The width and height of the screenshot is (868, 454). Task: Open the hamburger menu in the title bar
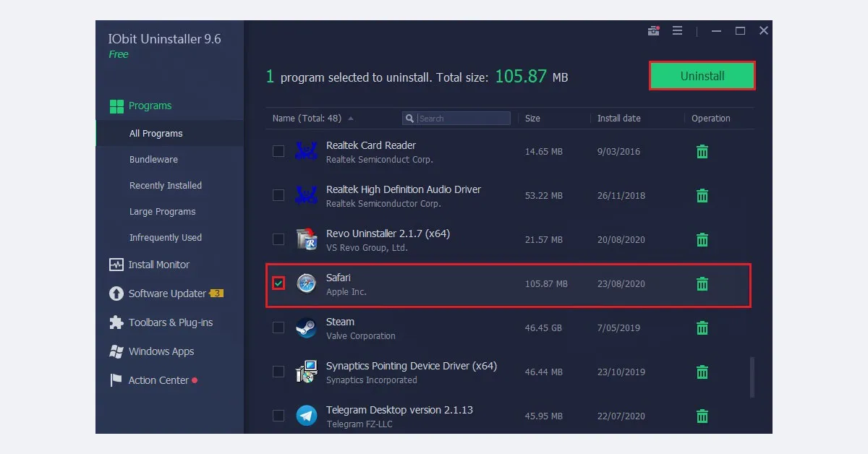pos(678,30)
